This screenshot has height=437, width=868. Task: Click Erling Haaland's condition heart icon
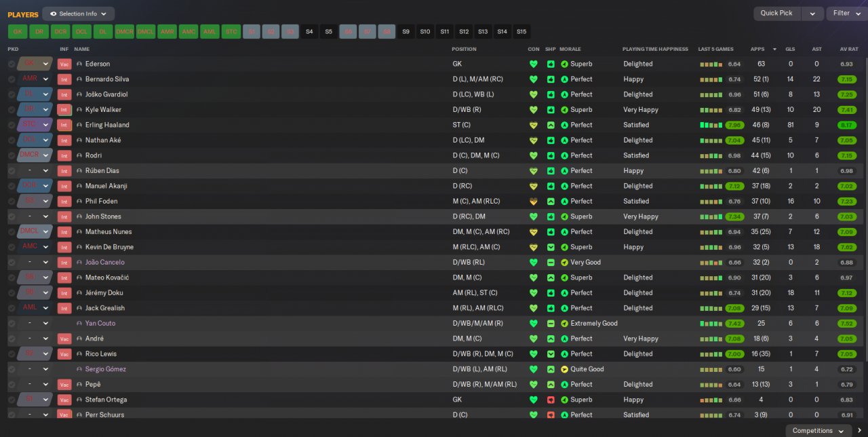click(534, 125)
